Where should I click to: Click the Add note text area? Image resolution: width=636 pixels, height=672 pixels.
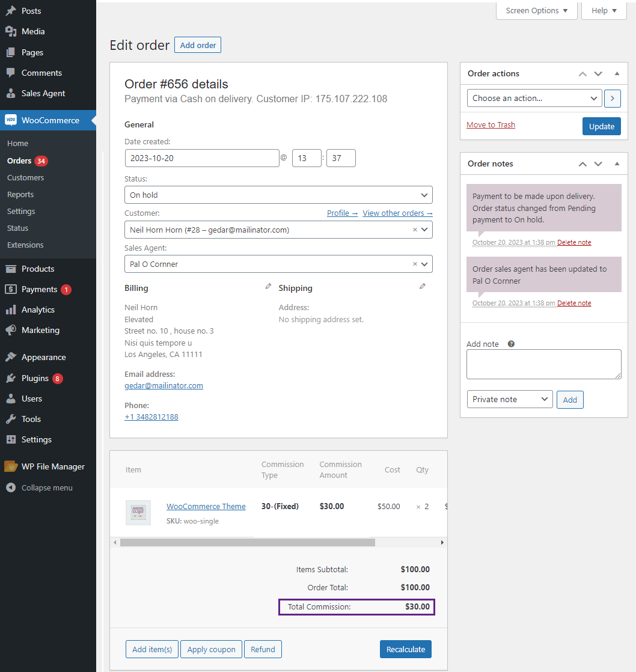click(x=544, y=364)
